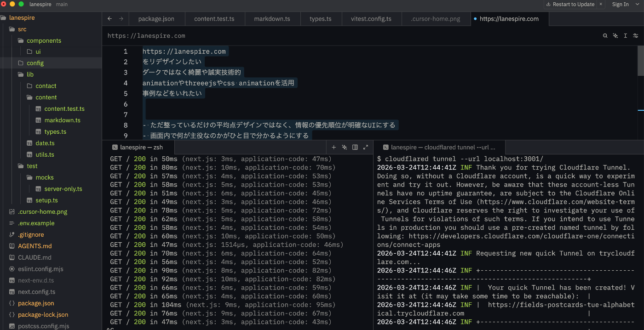Click lanespire project name in title bar
Image resolution: width=644 pixels, height=330 pixels.
[40, 4]
